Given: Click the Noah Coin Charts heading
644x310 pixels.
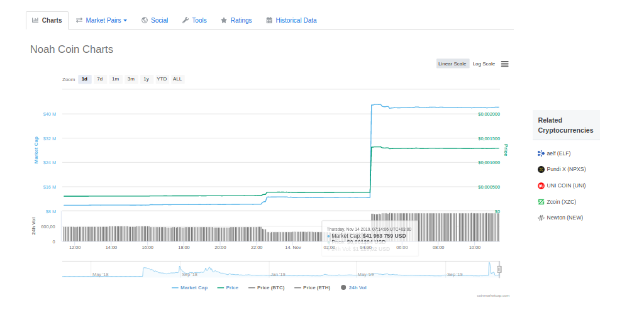Looking at the screenshot, I should pyautogui.click(x=72, y=49).
